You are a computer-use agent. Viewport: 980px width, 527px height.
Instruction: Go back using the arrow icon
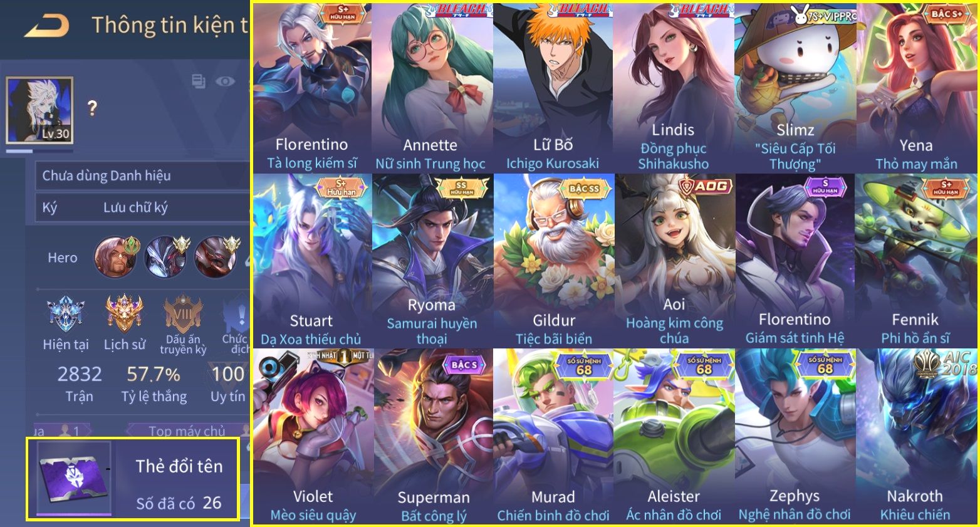[x=48, y=26]
